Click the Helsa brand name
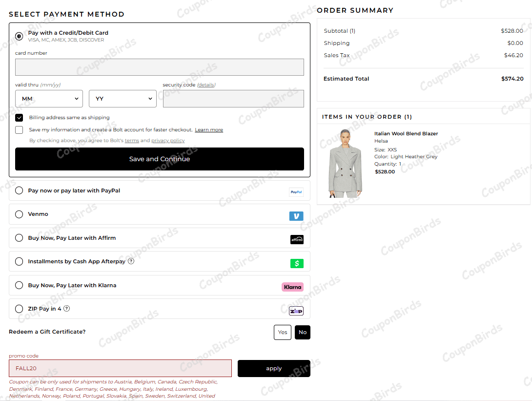This screenshot has height=401, width=532. pos(381,141)
